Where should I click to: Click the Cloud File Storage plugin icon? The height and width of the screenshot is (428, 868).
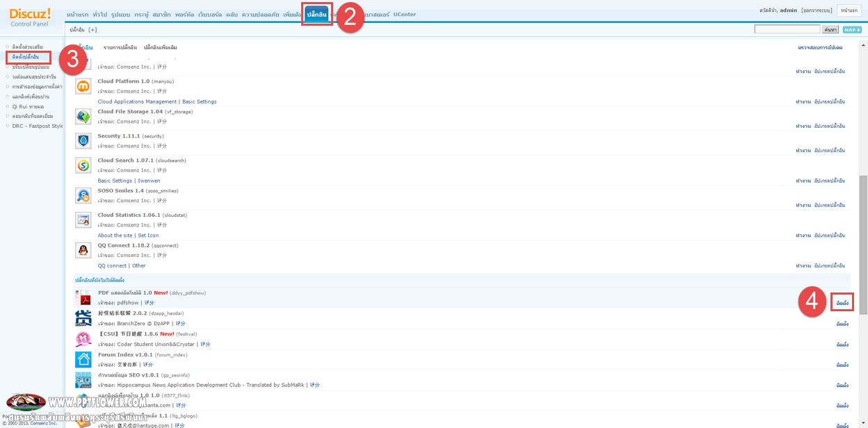click(x=83, y=117)
